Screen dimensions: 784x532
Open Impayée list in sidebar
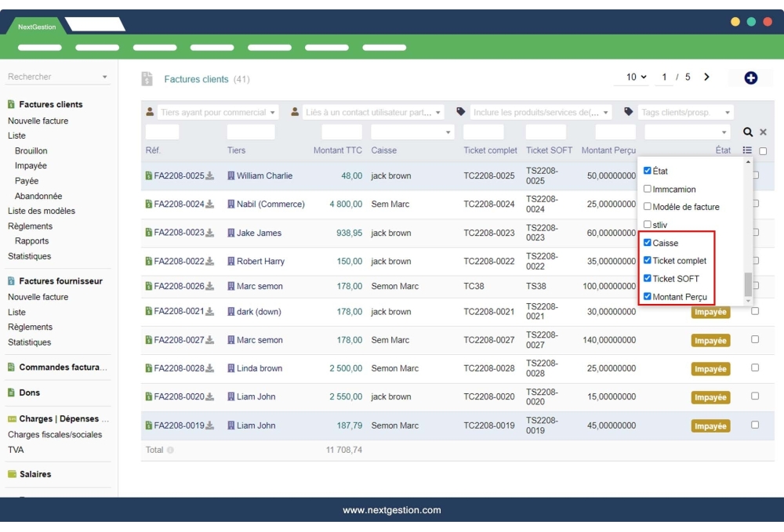[31, 165]
